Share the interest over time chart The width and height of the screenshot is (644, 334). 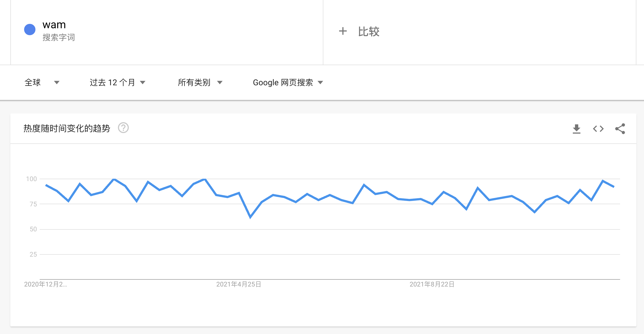coord(620,129)
